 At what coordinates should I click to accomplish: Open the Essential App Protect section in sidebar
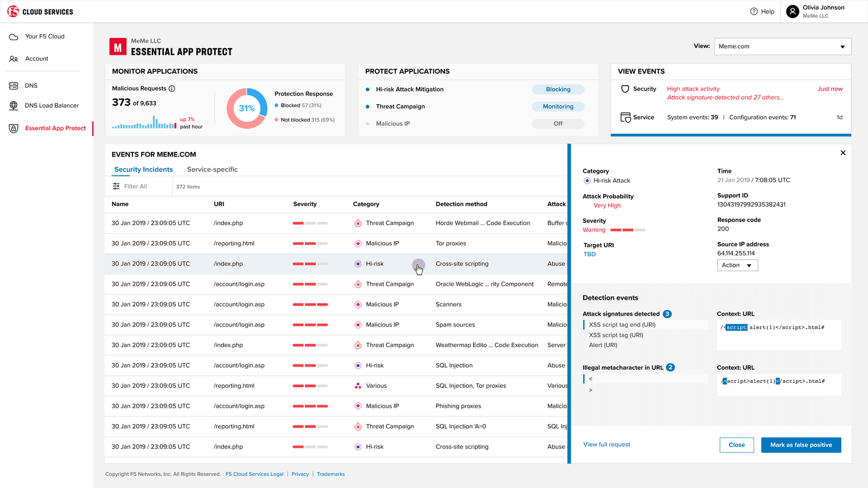pos(55,128)
